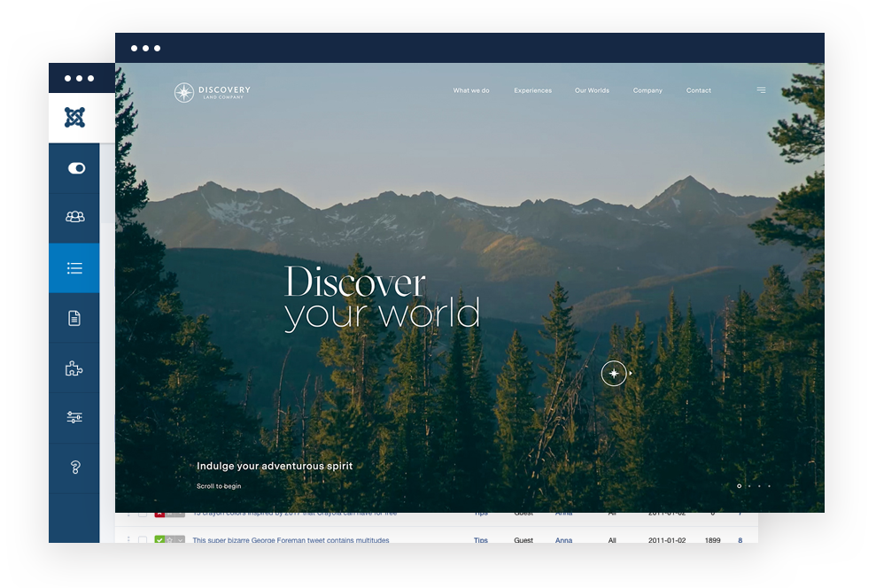Open the Contact nav item
This screenshot has width=876, height=588.
[x=698, y=90]
